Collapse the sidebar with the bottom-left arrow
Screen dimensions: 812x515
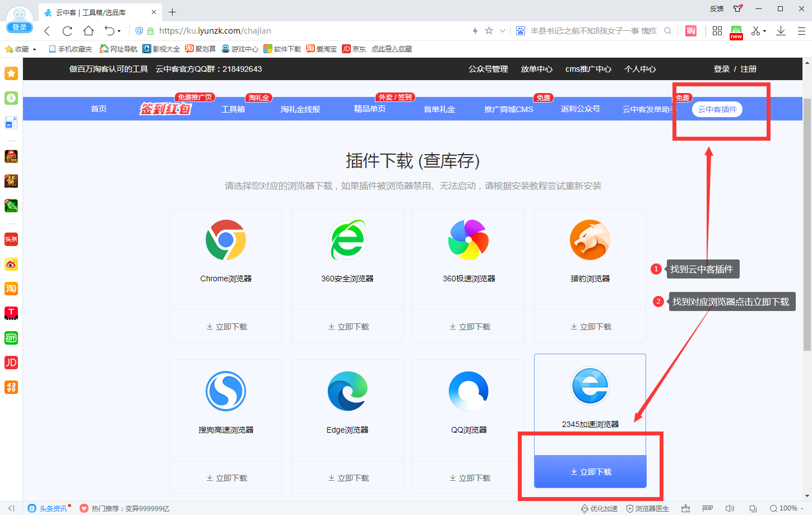coord(11,508)
